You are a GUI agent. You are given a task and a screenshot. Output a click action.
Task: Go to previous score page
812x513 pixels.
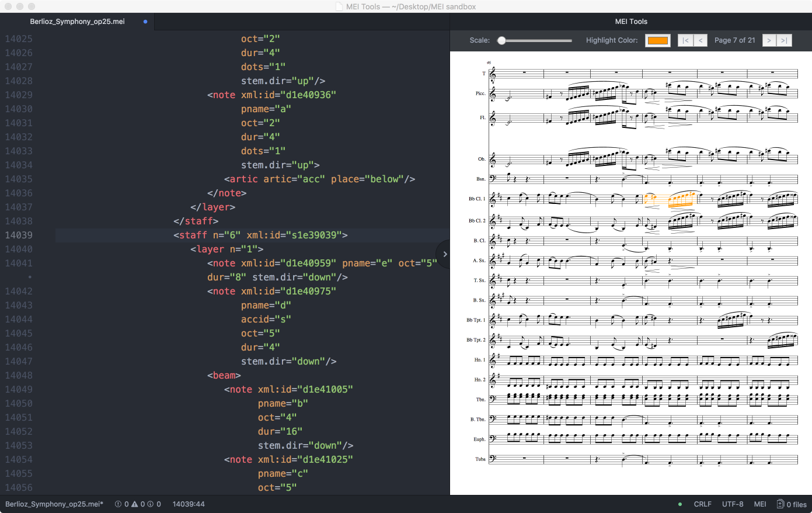[701, 40]
